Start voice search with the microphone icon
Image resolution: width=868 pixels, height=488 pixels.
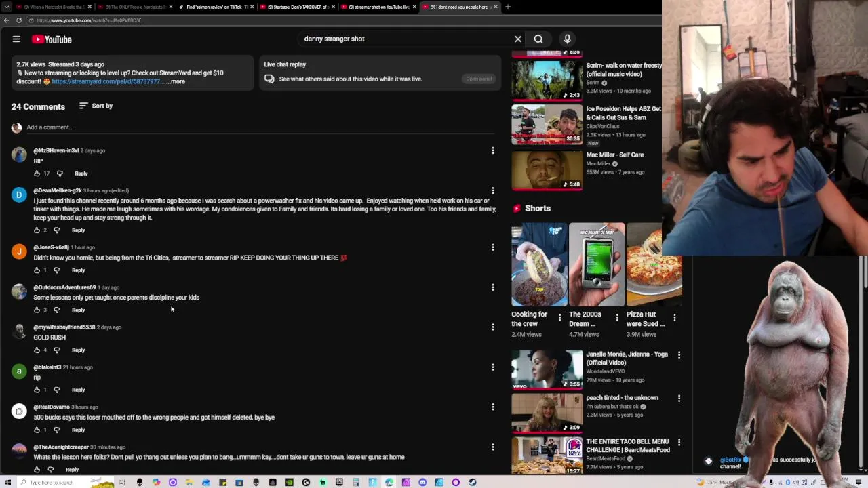[x=568, y=39]
